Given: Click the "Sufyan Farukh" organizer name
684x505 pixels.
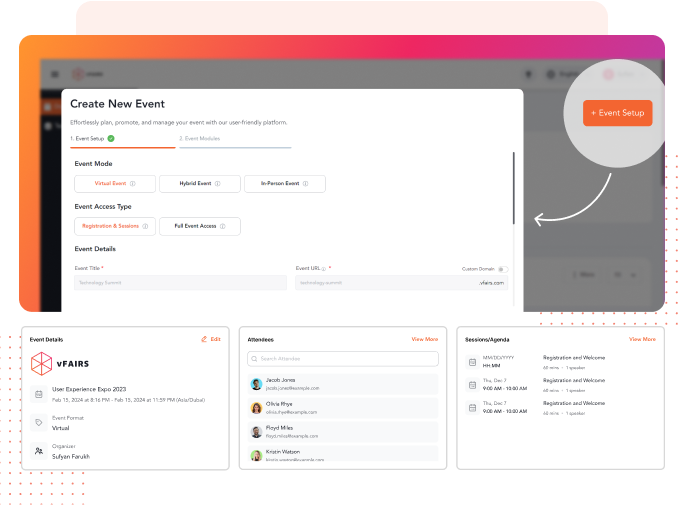Looking at the screenshot, I should coord(71,457).
